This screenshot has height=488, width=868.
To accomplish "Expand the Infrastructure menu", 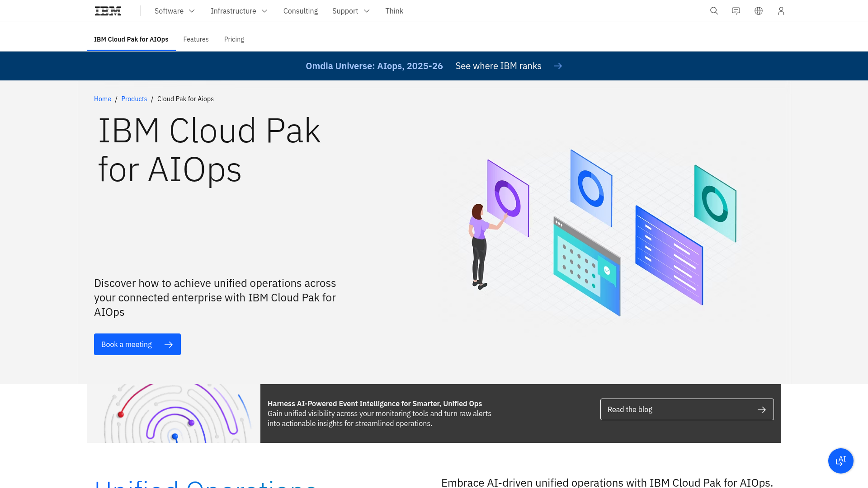I will coord(239,11).
